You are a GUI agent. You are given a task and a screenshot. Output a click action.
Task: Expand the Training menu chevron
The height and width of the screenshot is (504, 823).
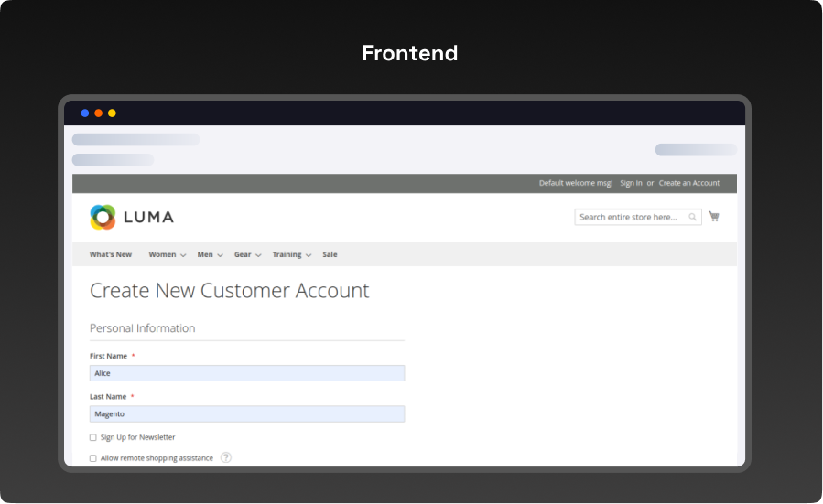click(x=309, y=255)
